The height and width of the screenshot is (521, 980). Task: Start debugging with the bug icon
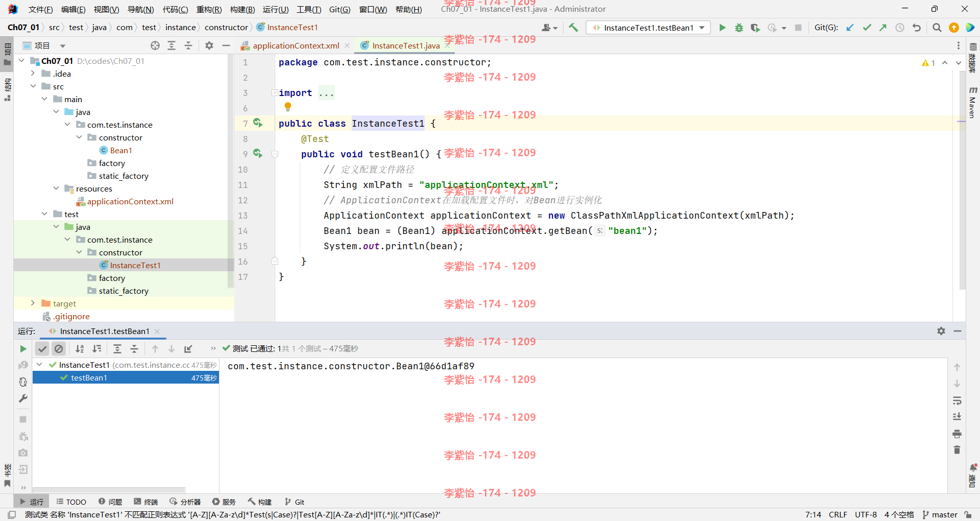(739, 28)
